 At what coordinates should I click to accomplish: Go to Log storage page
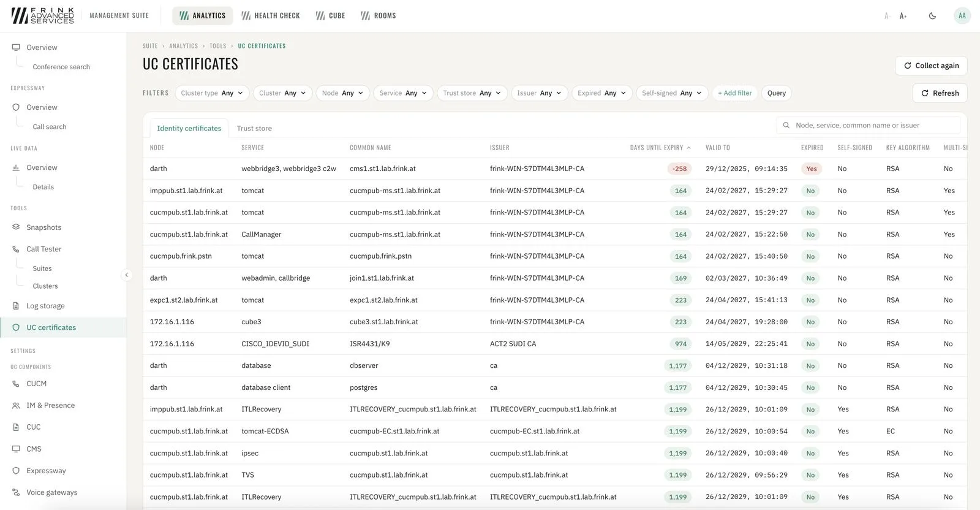point(45,306)
